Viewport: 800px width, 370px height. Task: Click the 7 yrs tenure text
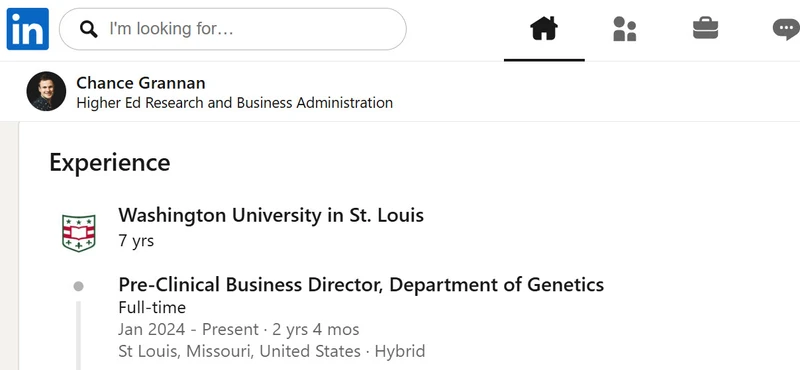(136, 240)
